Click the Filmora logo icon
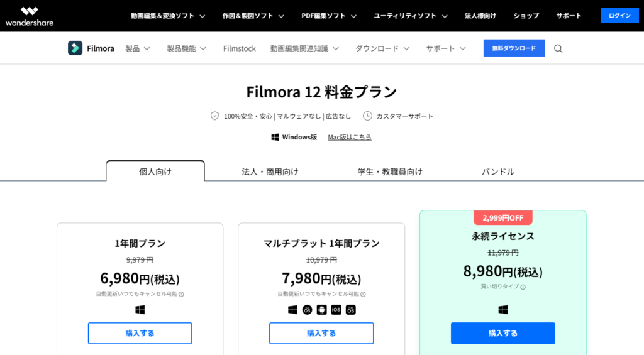Screen dimensions: 644x355 (x=75, y=48)
